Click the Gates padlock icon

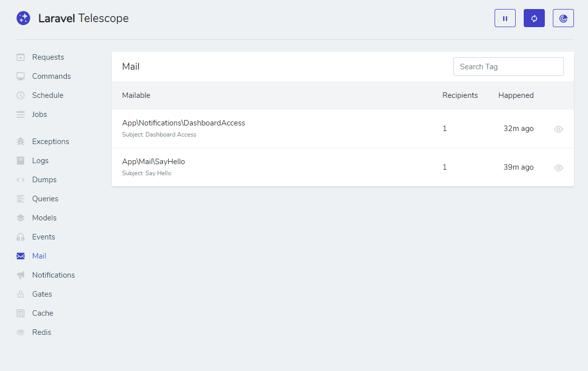pyautogui.click(x=20, y=294)
